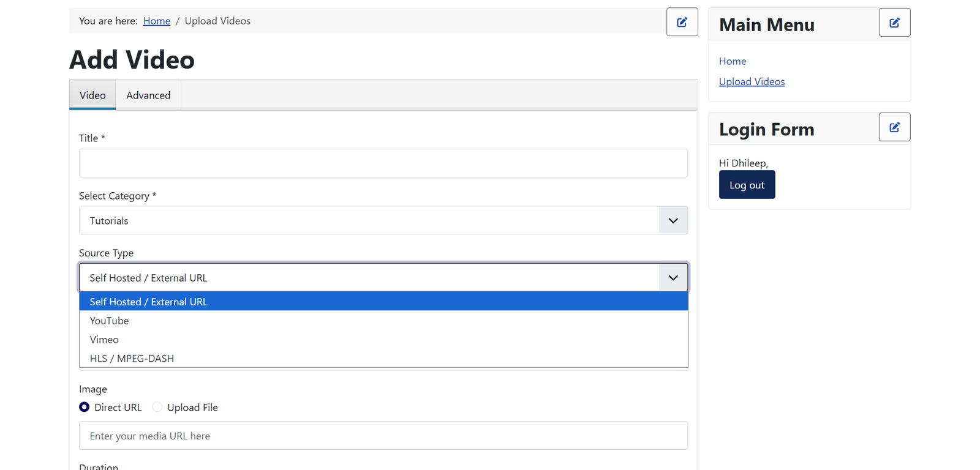Go to Home in the Main Menu

[733, 61]
